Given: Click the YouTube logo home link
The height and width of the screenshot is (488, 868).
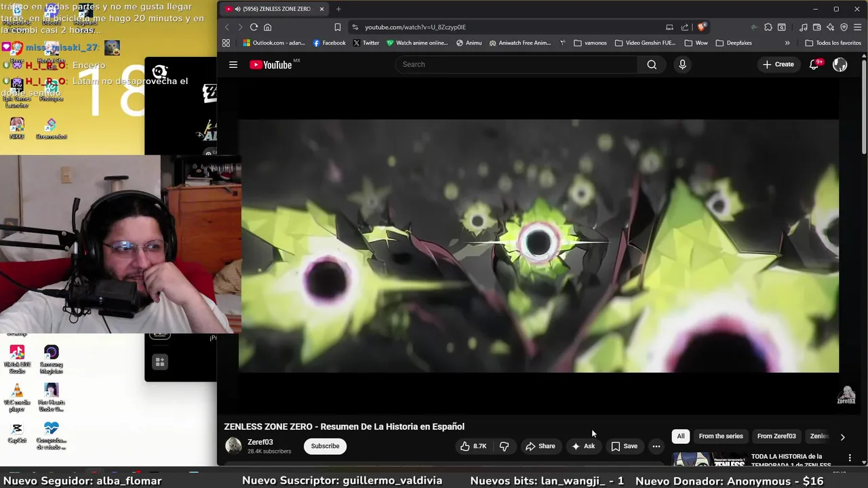Looking at the screenshot, I should point(271,64).
